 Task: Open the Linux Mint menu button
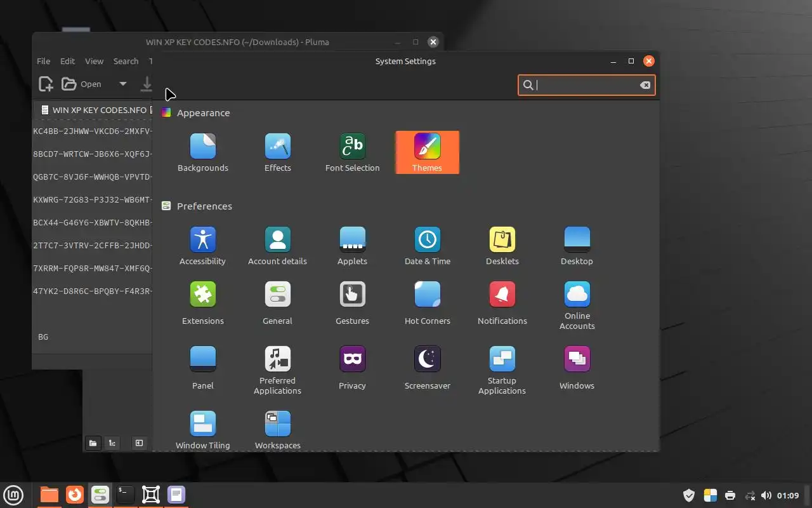tap(13, 495)
